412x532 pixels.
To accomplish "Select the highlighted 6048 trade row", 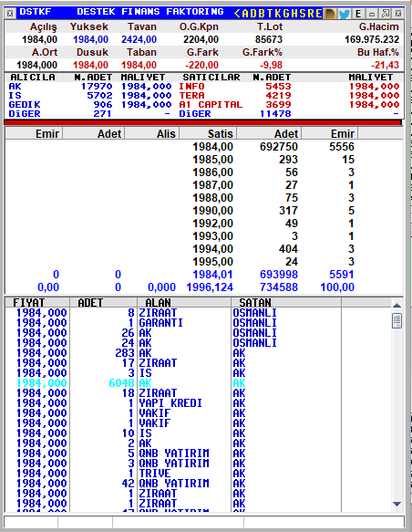I will click(173, 383).
